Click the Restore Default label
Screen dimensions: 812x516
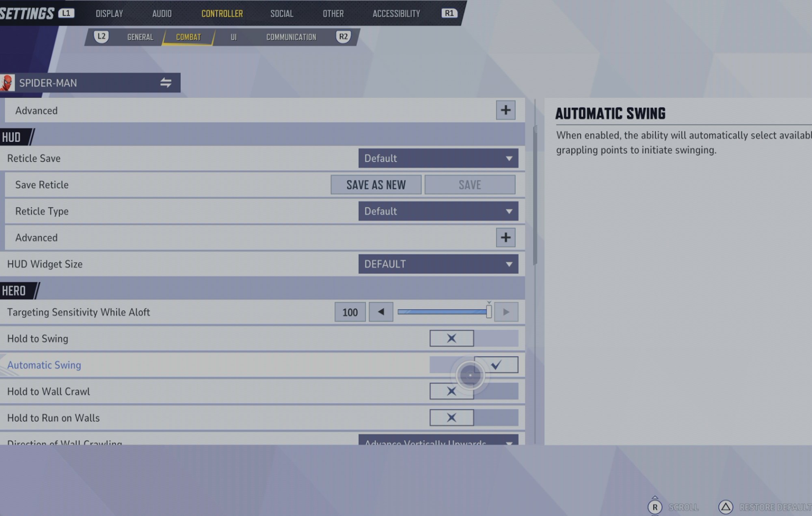coord(775,507)
